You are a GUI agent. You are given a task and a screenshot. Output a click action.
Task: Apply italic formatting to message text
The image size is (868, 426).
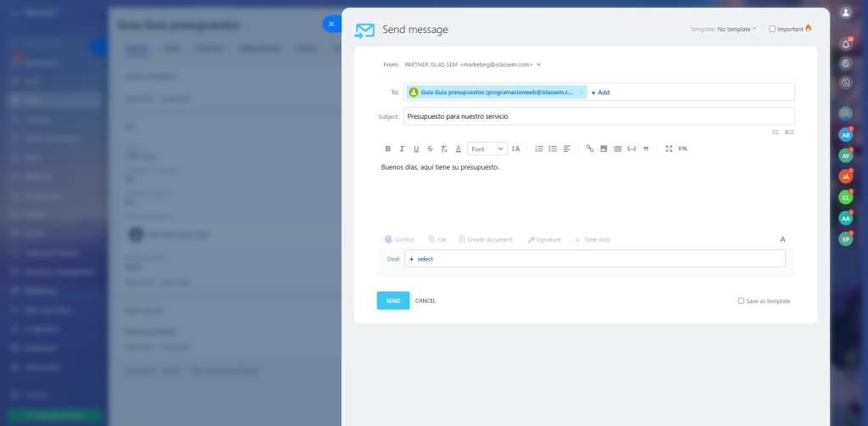[x=402, y=149]
